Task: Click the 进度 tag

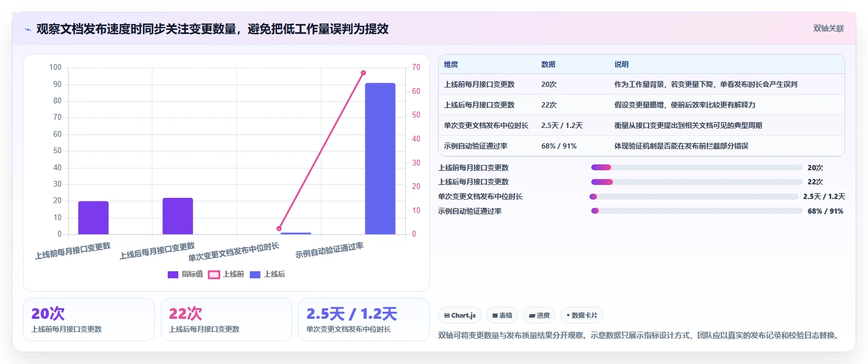Action: (539, 315)
